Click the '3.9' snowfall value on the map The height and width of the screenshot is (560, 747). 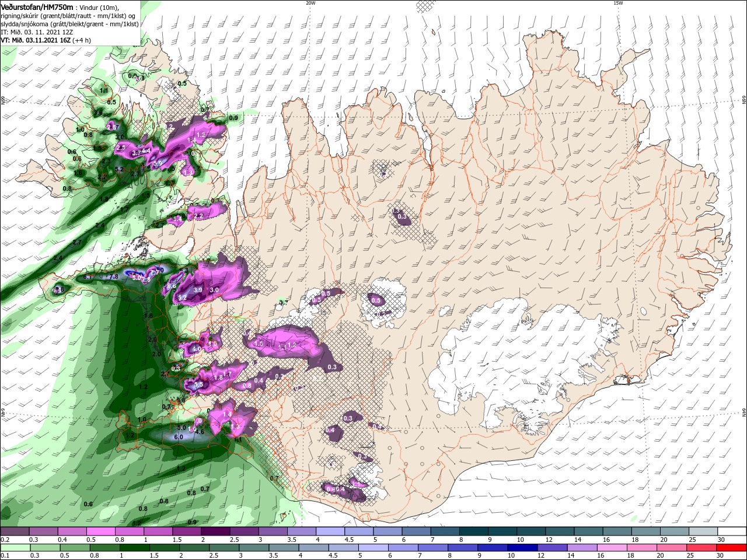coord(198,290)
